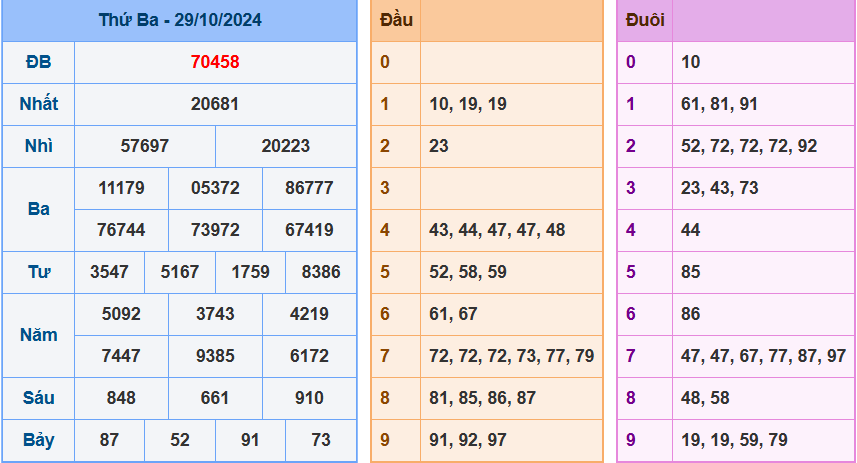The image size is (857, 463).
Task: Click the Tư row label
Action: click(x=38, y=272)
